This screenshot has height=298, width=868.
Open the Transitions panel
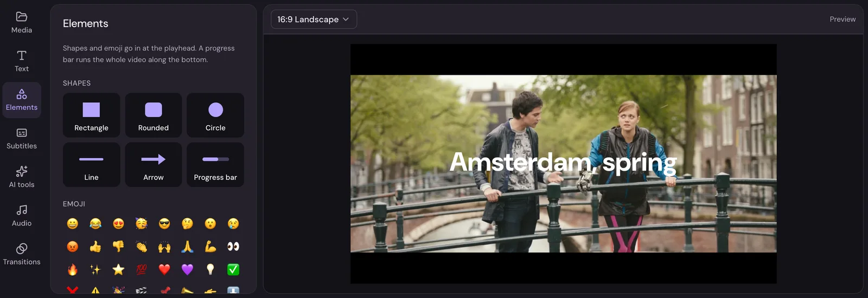coord(22,254)
